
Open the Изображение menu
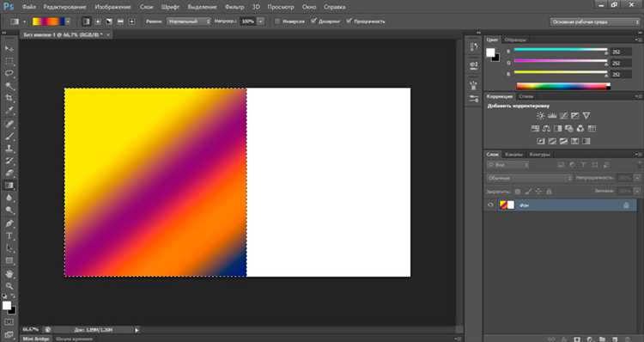[x=112, y=7]
